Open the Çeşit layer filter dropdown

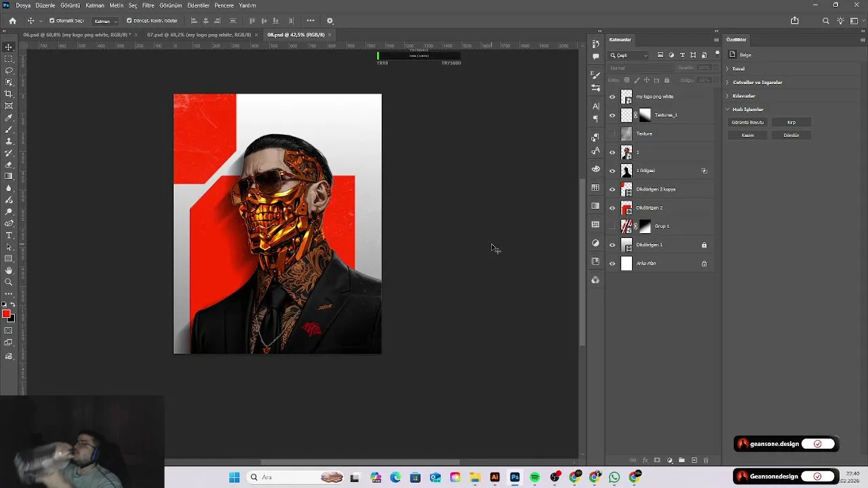[x=629, y=56]
